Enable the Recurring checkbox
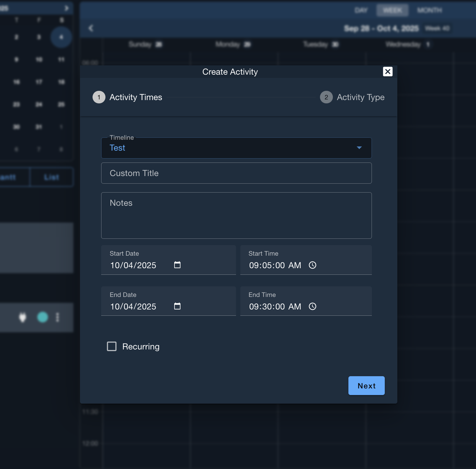The width and height of the screenshot is (476, 469). click(112, 346)
